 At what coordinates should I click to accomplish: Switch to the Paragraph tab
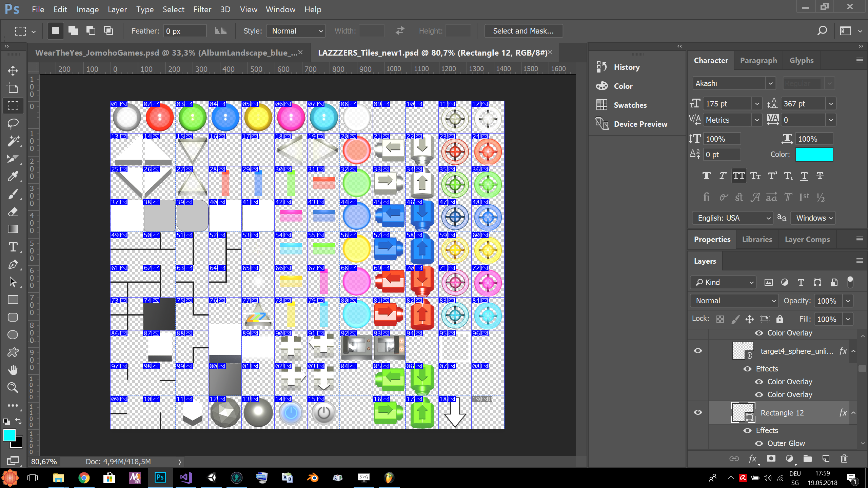pyautogui.click(x=758, y=60)
